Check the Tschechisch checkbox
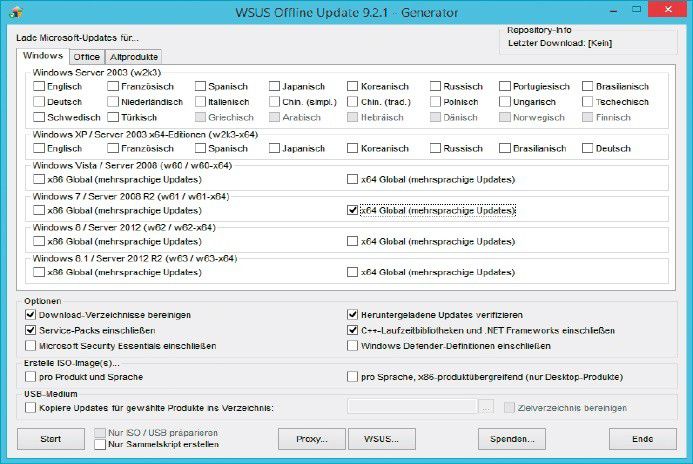 click(x=587, y=102)
